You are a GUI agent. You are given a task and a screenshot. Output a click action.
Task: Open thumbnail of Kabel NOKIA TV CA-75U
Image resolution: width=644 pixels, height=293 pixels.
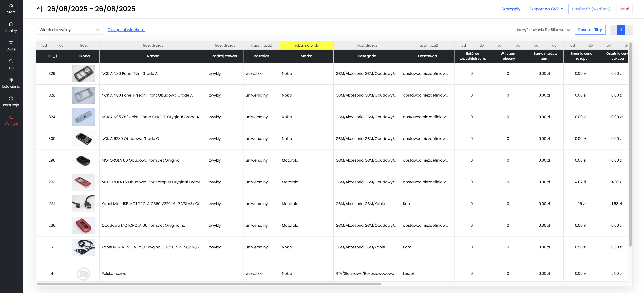coord(84,247)
